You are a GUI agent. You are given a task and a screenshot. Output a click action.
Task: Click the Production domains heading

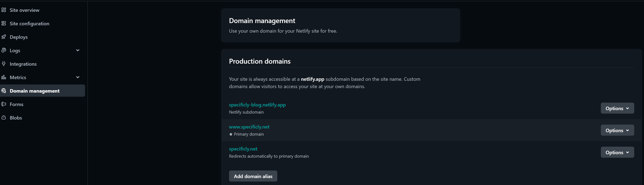click(x=260, y=61)
